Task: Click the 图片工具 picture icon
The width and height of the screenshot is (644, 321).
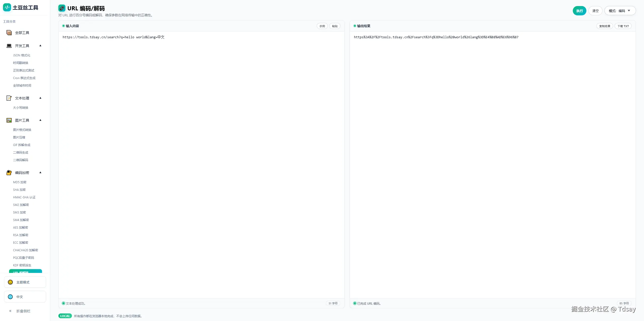Action: (x=9, y=120)
